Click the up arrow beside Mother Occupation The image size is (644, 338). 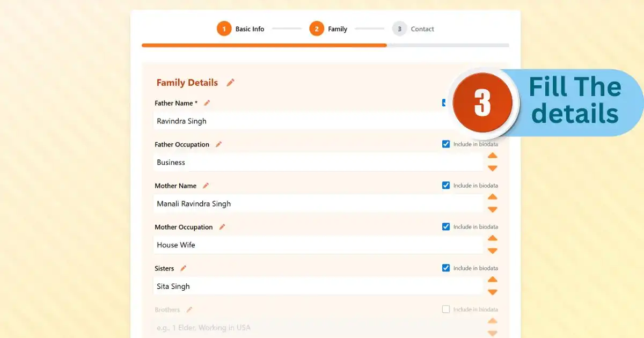coord(493,238)
